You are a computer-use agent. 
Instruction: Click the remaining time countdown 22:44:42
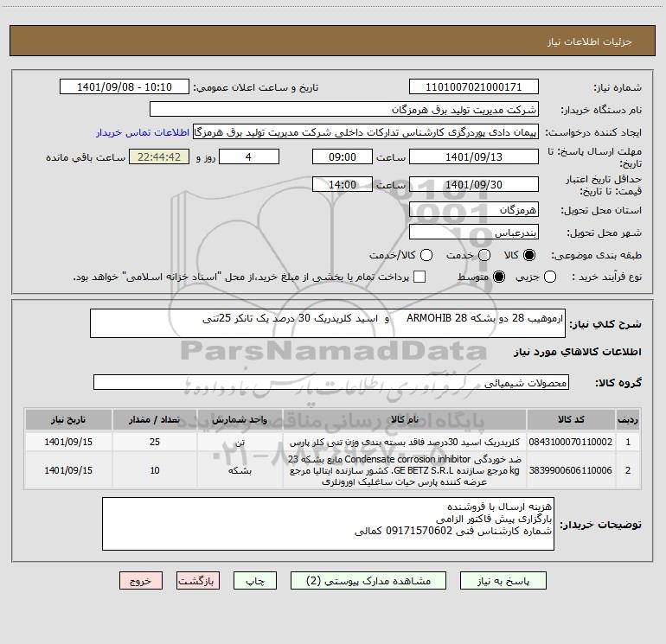(159, 156)
